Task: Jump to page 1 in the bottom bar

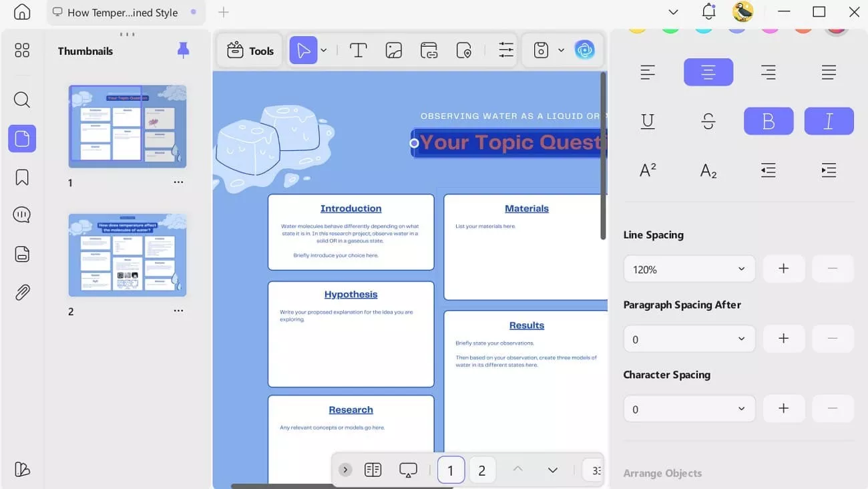Action: click(x=451, y=470)
